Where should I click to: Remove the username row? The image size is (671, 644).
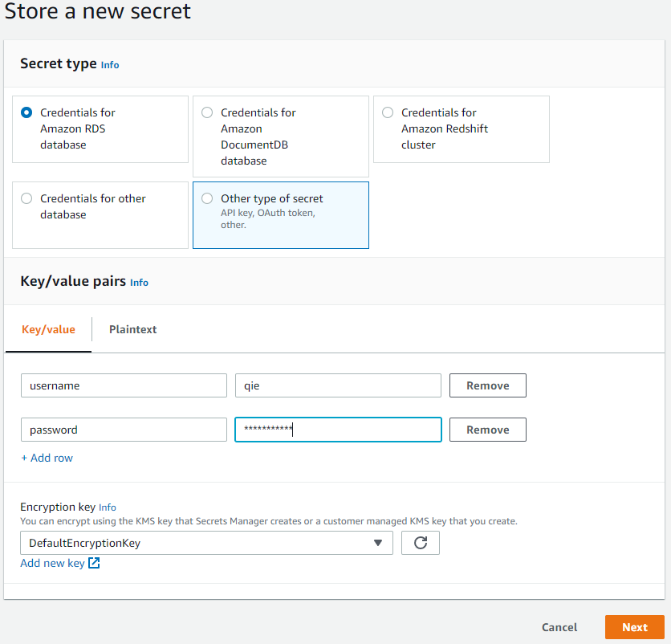click(487, 385)
